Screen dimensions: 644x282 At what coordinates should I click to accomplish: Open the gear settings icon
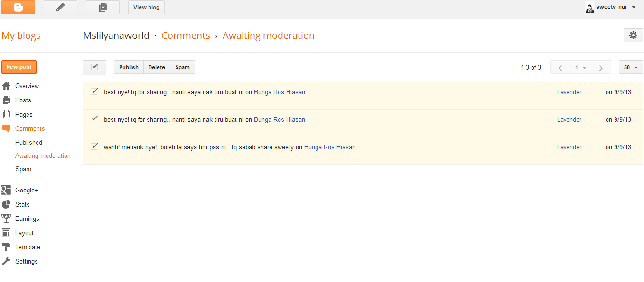(x=633, y=36)
